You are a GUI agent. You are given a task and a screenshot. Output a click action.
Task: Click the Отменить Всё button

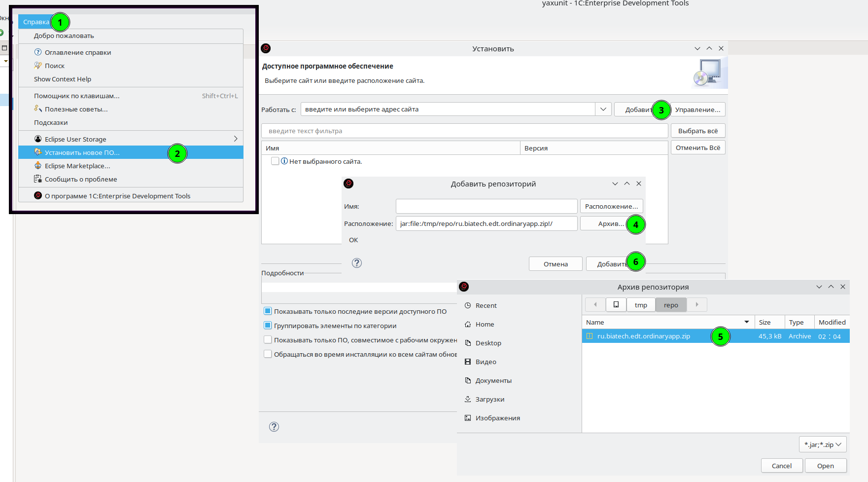698,148
